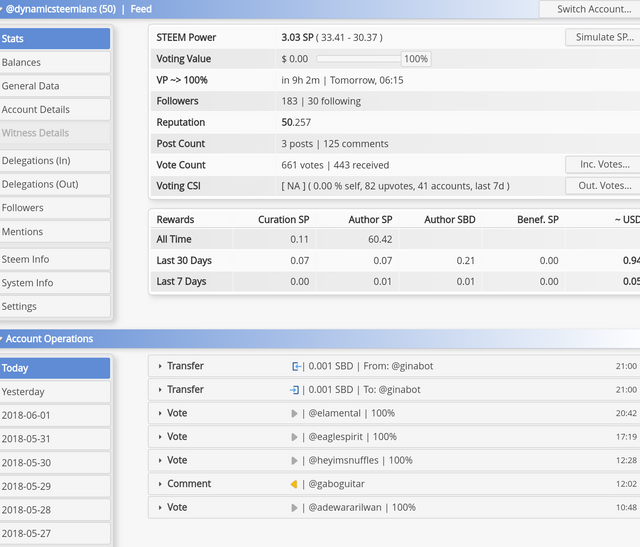Select the 2018-05-31 date entry
Viewport: 640px width, 547px height.
55,439
